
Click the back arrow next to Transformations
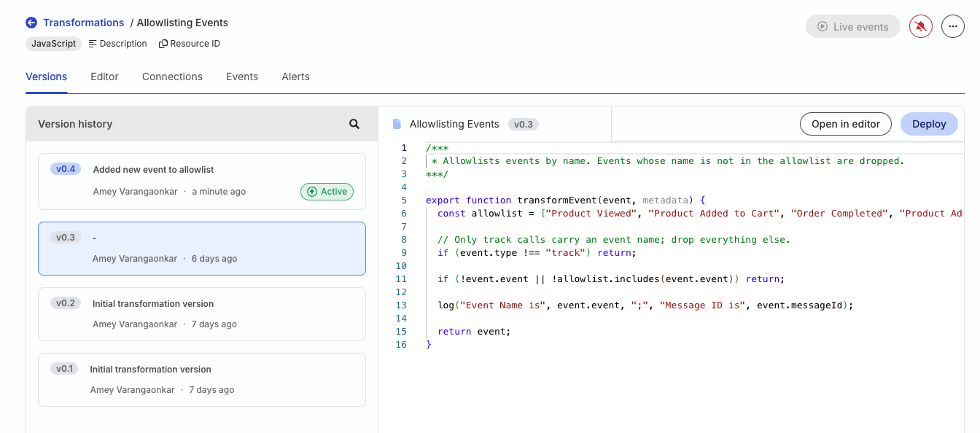(x=31, y=23)
